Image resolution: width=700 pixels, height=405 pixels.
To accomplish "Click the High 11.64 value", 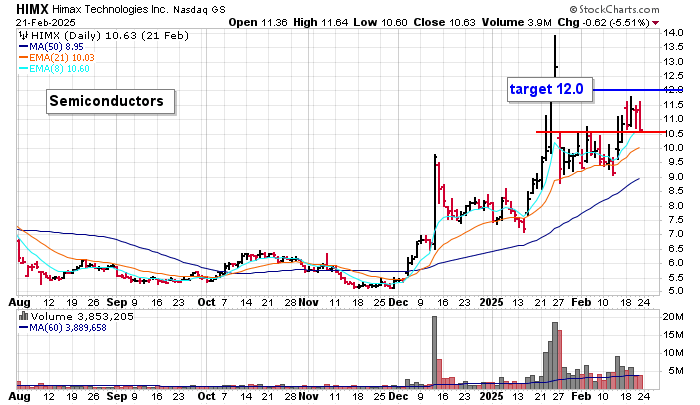I will point(321,22).
